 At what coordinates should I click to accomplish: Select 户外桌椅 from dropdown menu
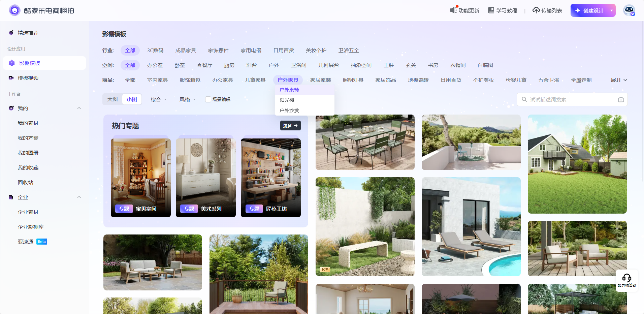click(305, 90)
